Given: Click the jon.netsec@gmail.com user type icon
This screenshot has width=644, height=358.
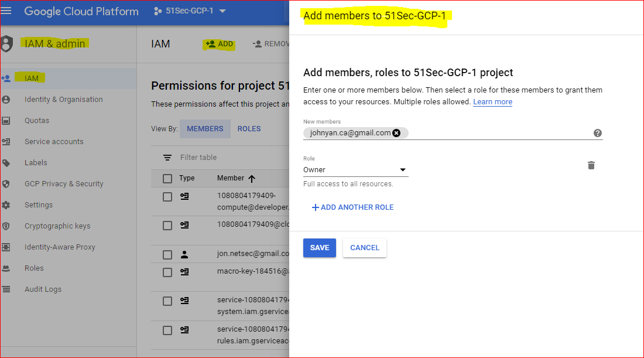Looking at the screenshot, I should point(184,255).
